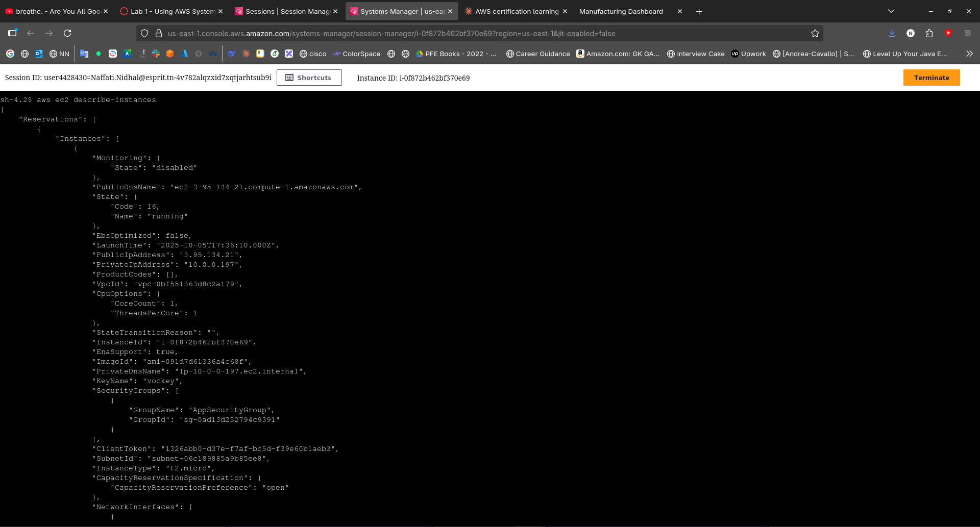Go back to the previous page

click(31, 33)
